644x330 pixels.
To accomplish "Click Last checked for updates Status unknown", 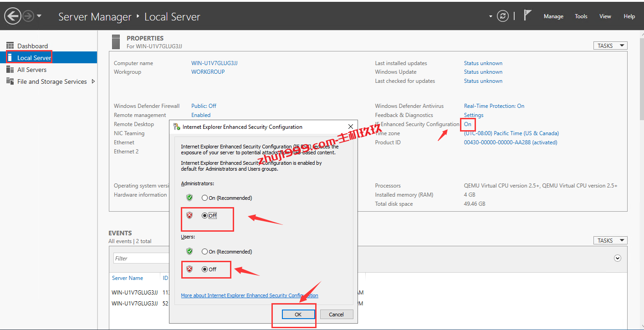I will pyautogui.click(x=483, y=81).
